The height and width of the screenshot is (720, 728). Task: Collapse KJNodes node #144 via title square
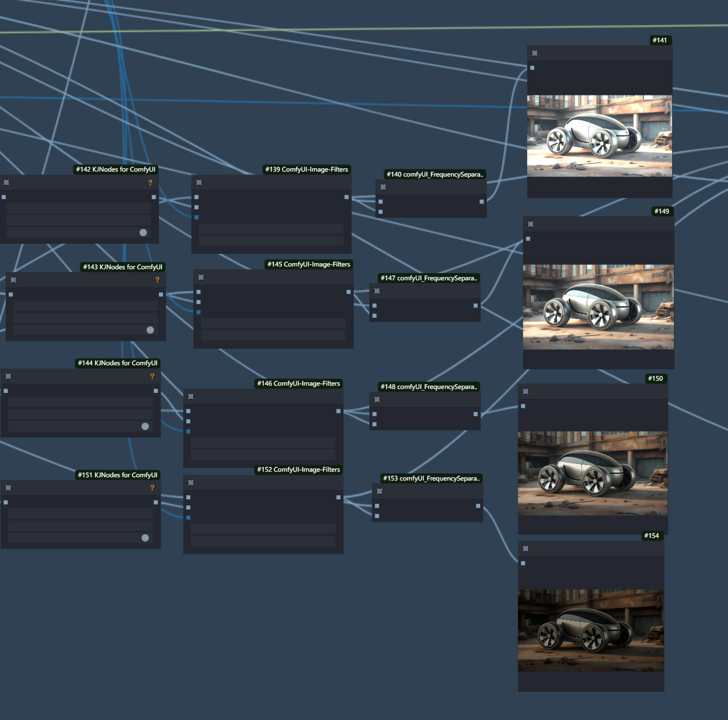pyautogui.click(x=8, y=376)
